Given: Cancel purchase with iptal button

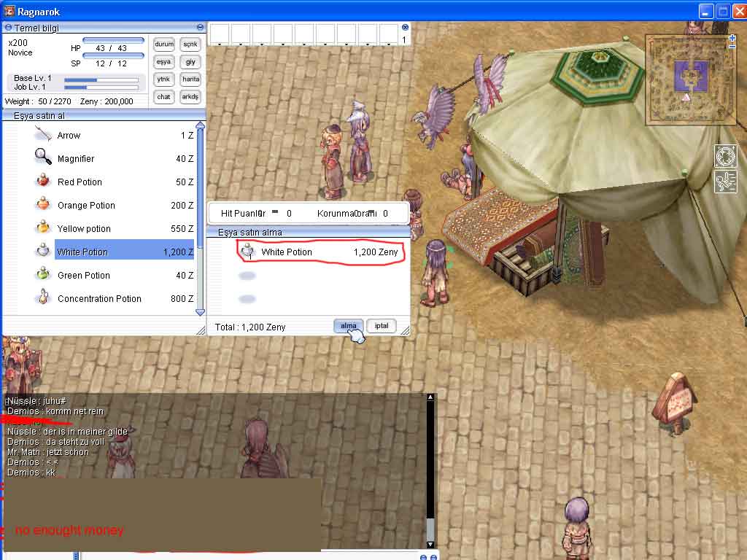Looking at the screenshot, I should pyautogui.click(x=381, y=326).
